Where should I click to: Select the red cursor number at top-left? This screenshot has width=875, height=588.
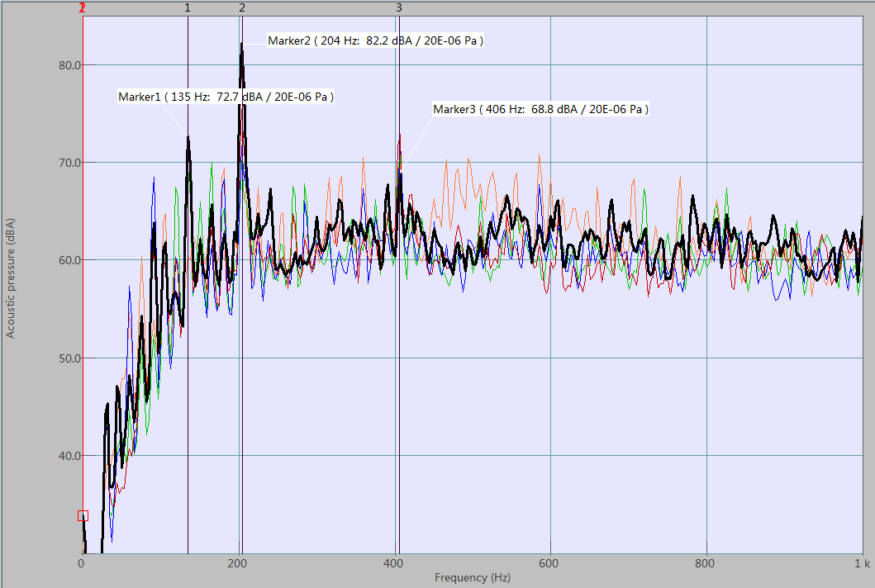point(82,7)
